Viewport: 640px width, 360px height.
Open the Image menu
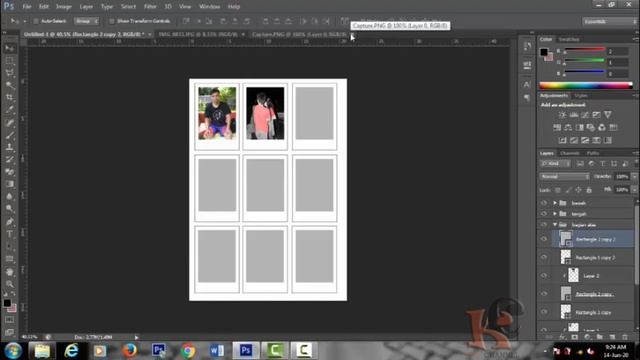click(x=64, y=7)
